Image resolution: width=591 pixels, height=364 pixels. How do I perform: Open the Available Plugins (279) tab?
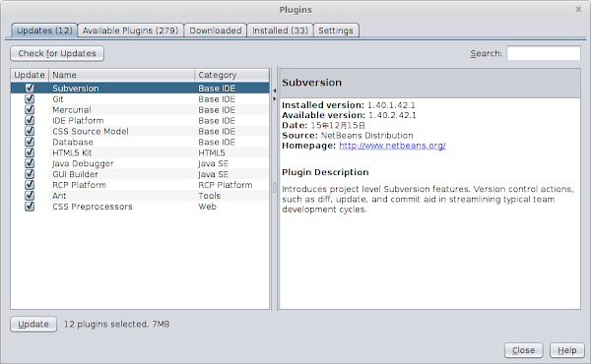pyautogui.click(x=130, y=30)
